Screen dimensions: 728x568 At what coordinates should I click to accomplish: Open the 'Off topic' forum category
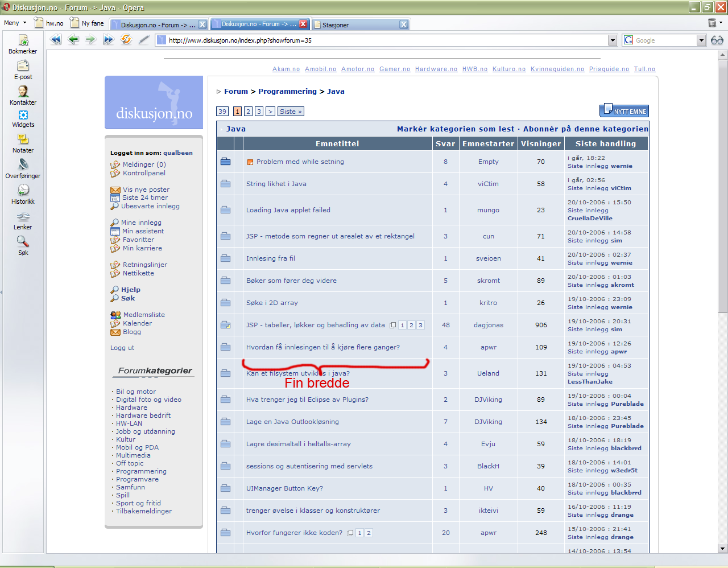click(130, 463)
